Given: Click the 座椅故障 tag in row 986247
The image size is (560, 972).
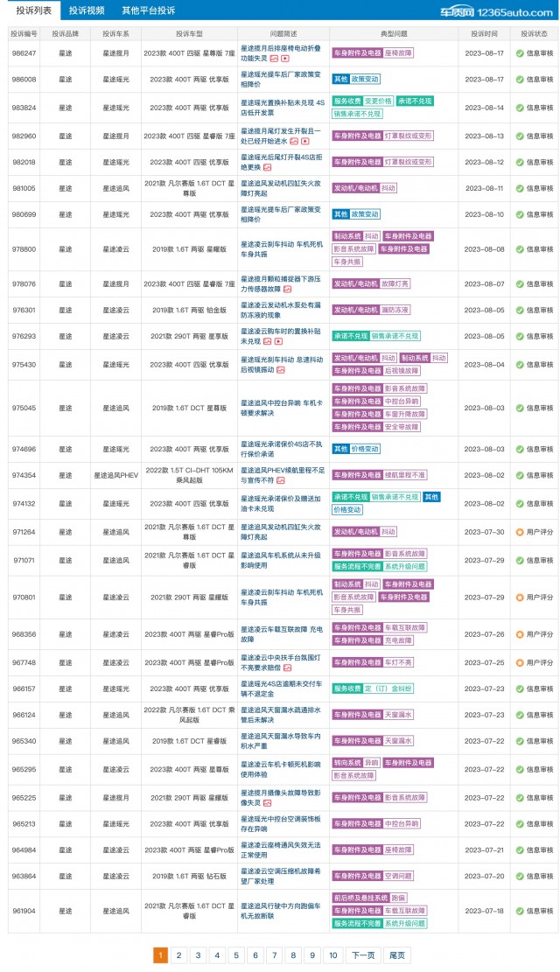Looking at the screenshot, I should click(398, 53).
